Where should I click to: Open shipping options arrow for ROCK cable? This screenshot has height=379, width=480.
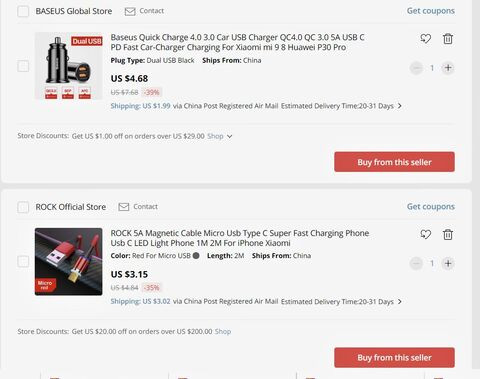pos(400,301)
